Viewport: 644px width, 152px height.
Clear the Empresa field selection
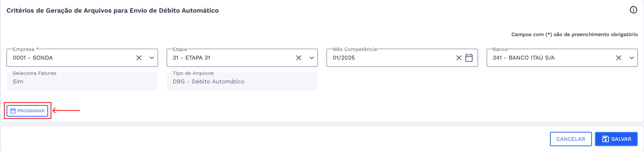tap(139, 58)
